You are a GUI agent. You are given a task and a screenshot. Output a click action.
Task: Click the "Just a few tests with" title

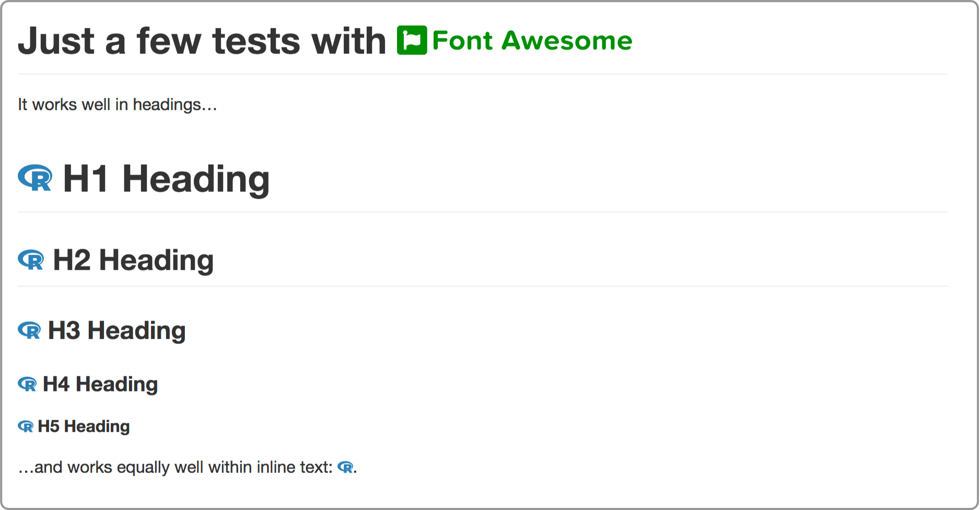click(202, 40)
